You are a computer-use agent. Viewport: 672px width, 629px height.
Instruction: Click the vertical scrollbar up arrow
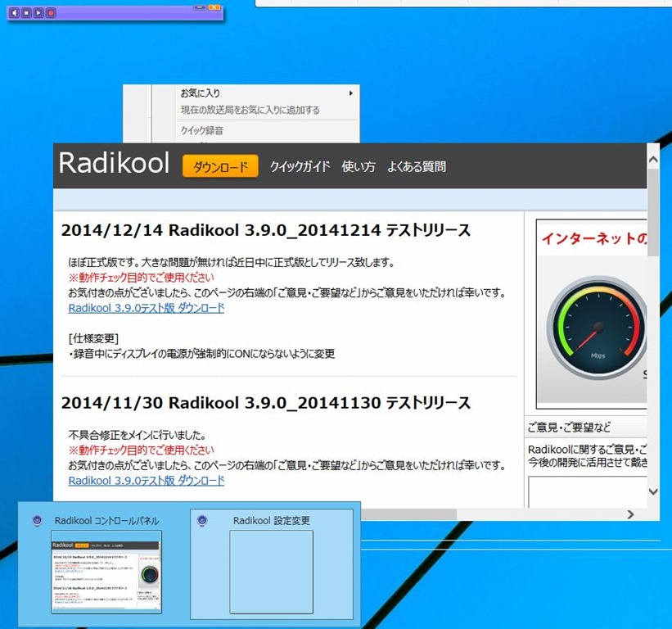[x=653, y=160]
